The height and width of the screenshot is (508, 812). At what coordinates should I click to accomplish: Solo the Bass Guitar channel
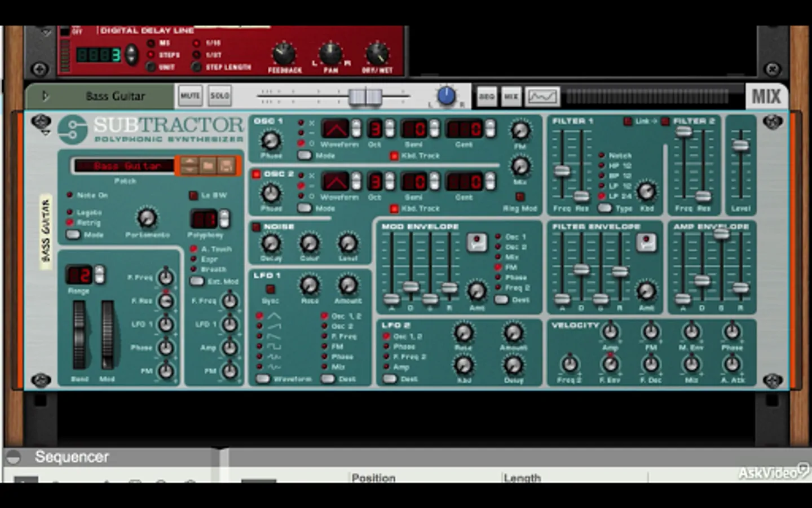(x=219, y=96)
